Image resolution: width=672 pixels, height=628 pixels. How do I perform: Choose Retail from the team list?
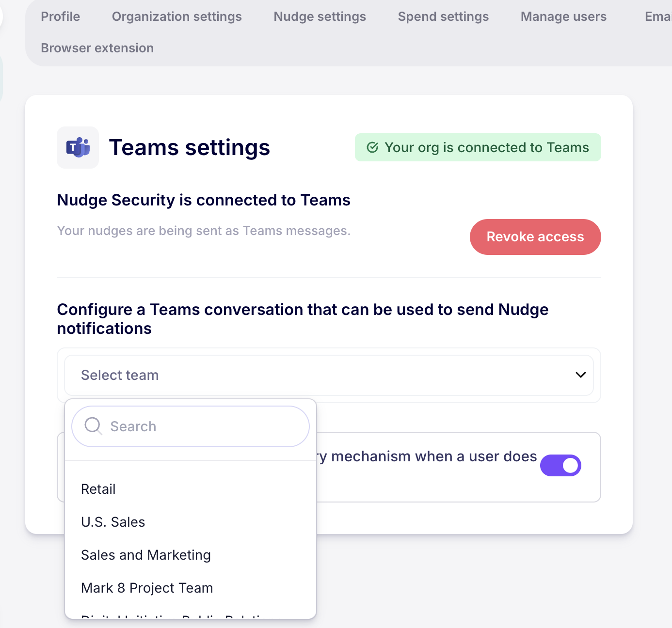tap(98, 489)
